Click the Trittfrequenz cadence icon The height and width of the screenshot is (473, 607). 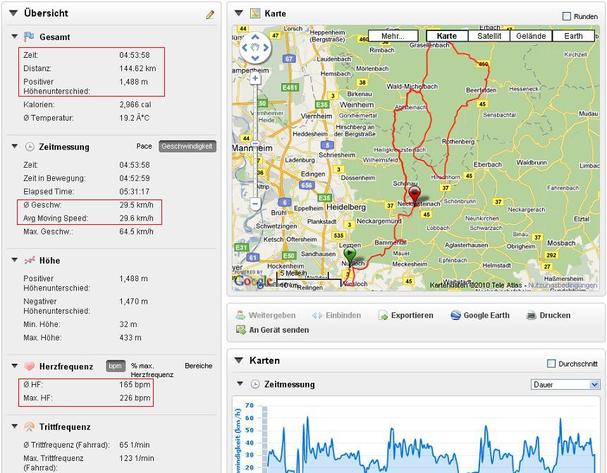click(x=29, y=427)
